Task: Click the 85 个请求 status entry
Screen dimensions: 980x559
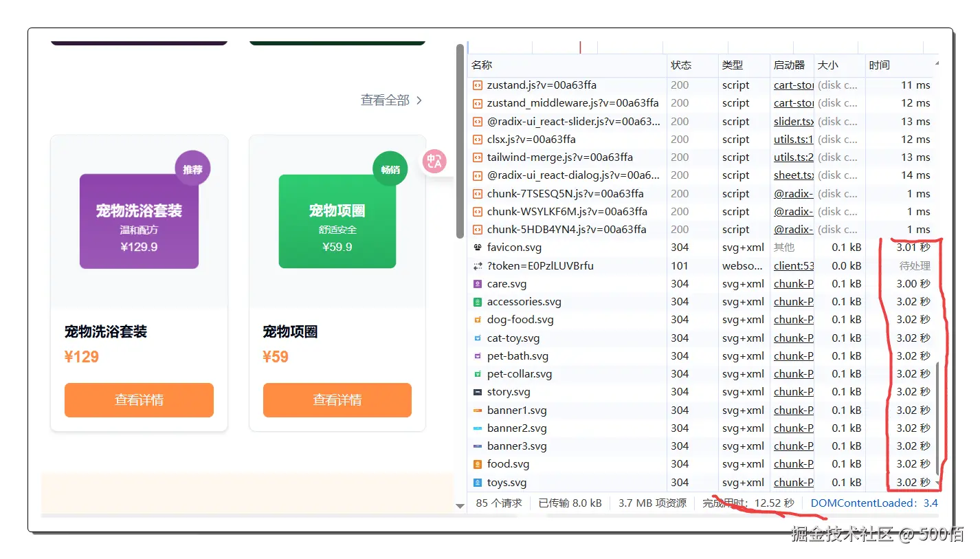Action: point(499,503)
